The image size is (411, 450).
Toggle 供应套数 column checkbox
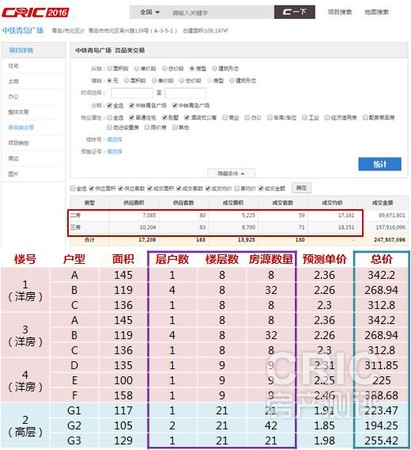(121, 188)
